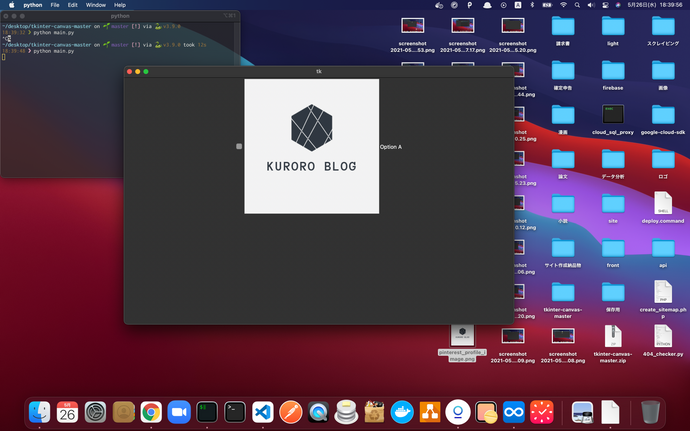The image size is (690, 431).
Task: Select pinterest_profile_image.png on desktop
Action: pyautogui.click(x=462, y=343)
